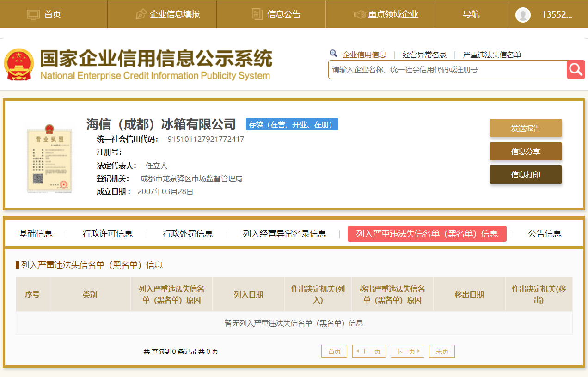The image size is (588, 377).
Task: Click the red search magnifier button
Action: 576,70
